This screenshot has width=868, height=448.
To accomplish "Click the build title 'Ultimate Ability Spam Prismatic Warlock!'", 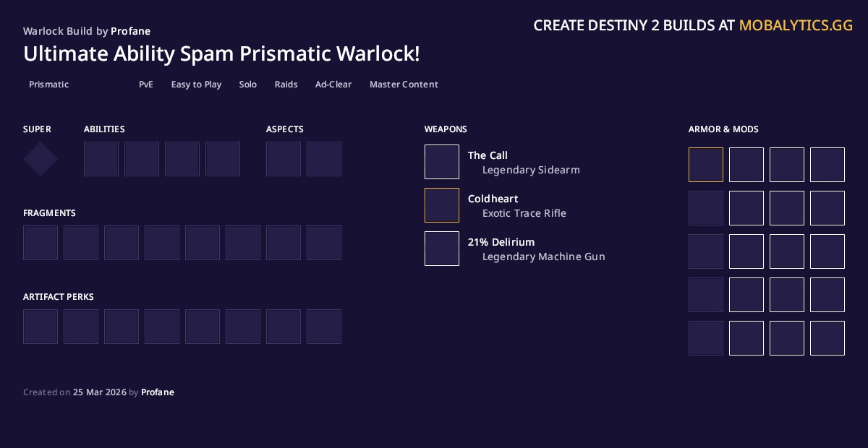I will click(221, 54).
